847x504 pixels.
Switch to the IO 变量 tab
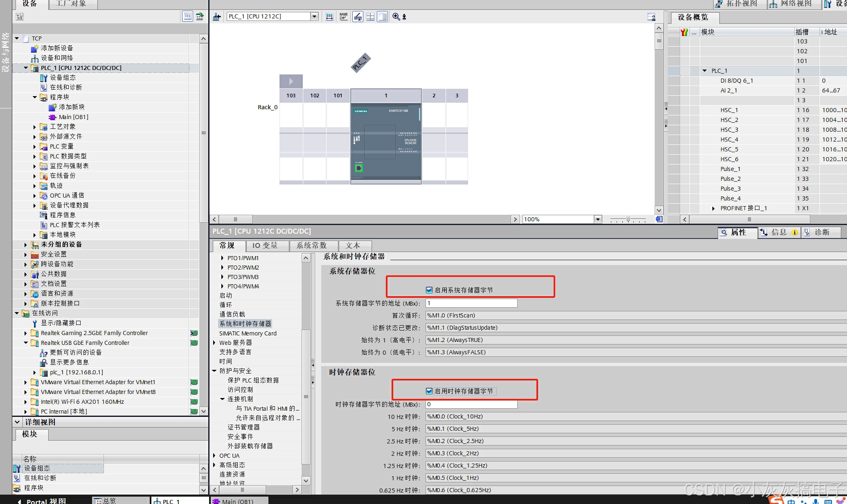coord(265,245)
